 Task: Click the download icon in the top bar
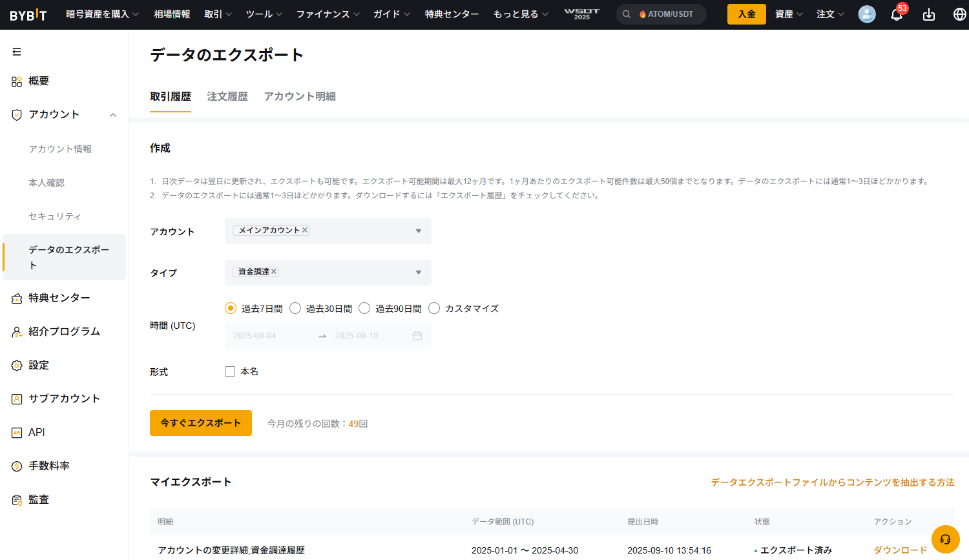click(x=928, y=14)
